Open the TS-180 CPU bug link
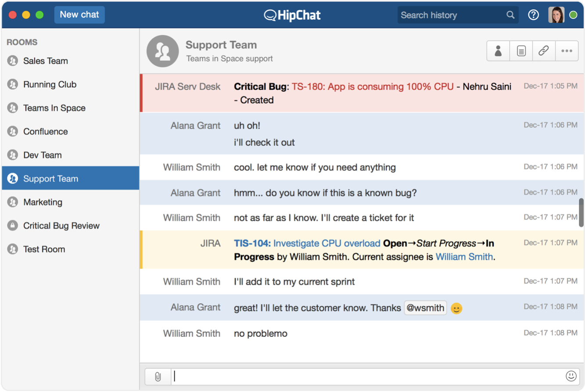585x392 pixels. pos(373,86)
